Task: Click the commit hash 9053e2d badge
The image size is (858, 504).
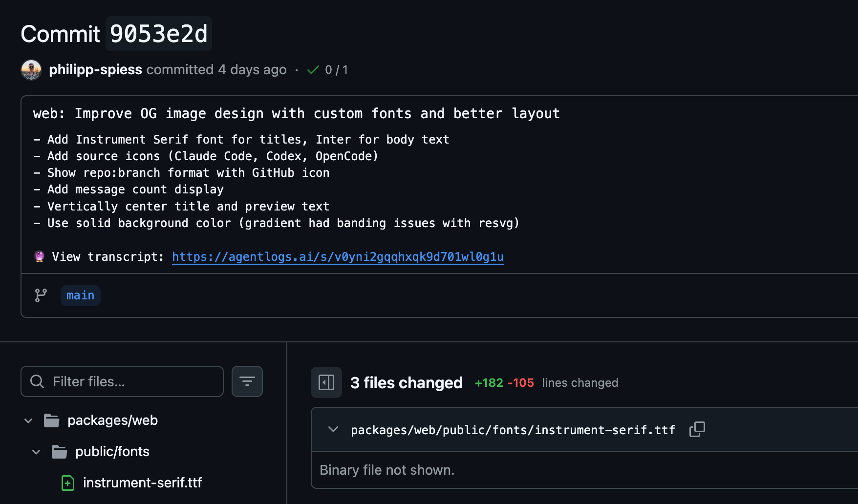Action: pos(158,34)
